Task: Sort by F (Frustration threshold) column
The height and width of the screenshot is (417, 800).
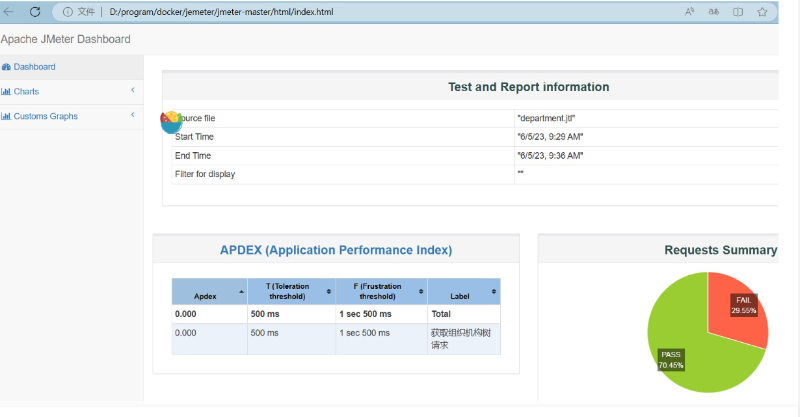Action: 382,291
